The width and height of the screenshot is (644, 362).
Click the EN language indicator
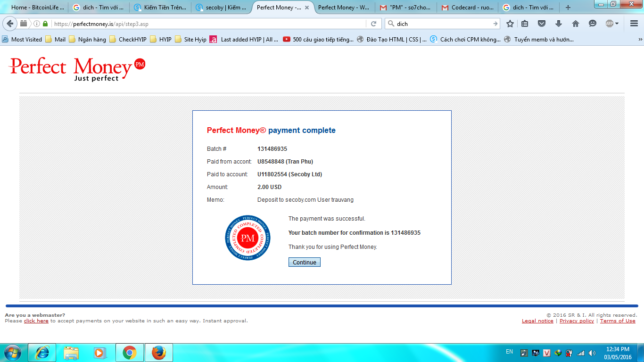(x=509, y=352)
